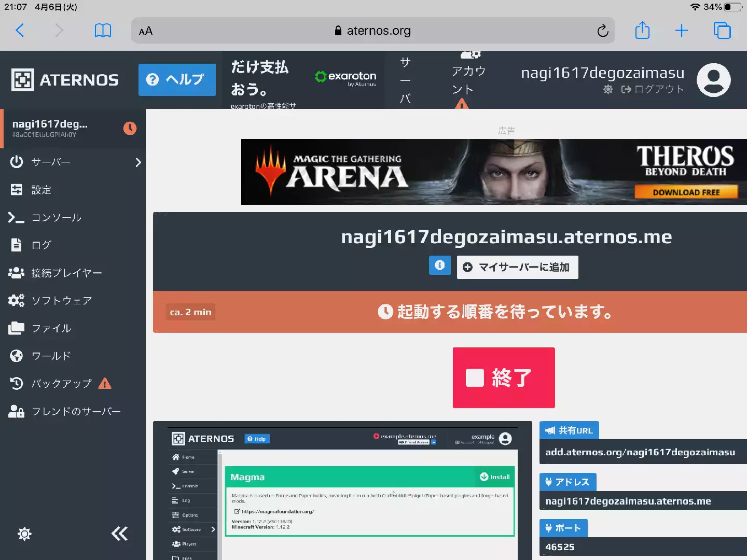Click the exaroton logo banner
The width and height of the screenshot is (747, 560).
345,78
